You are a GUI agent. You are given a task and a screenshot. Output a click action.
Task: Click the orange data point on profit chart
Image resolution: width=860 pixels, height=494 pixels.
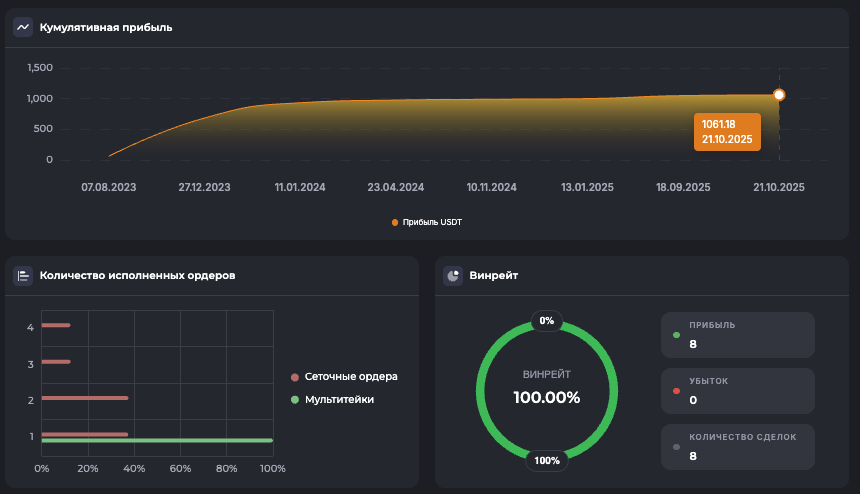pos(779,95)
